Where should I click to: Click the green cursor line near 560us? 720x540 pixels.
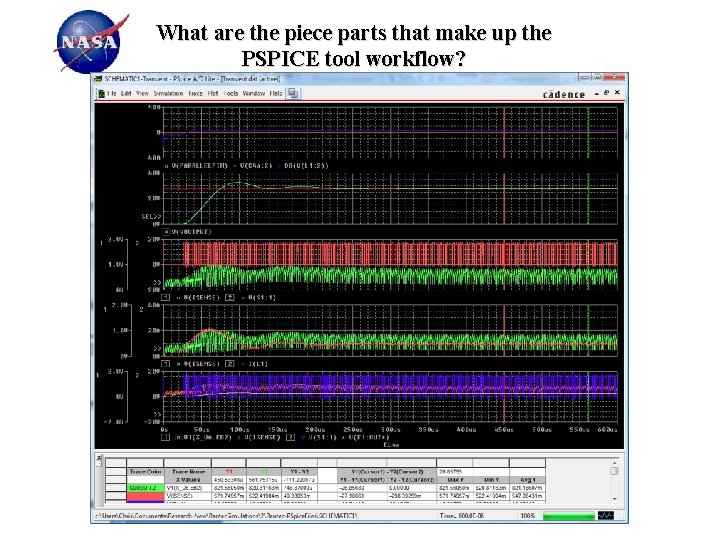click(588, 266)
